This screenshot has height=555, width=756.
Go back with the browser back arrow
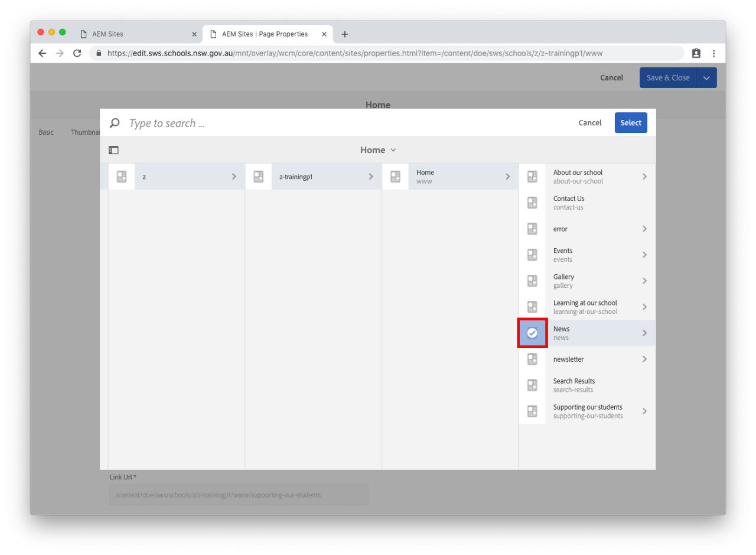[42, 53]
